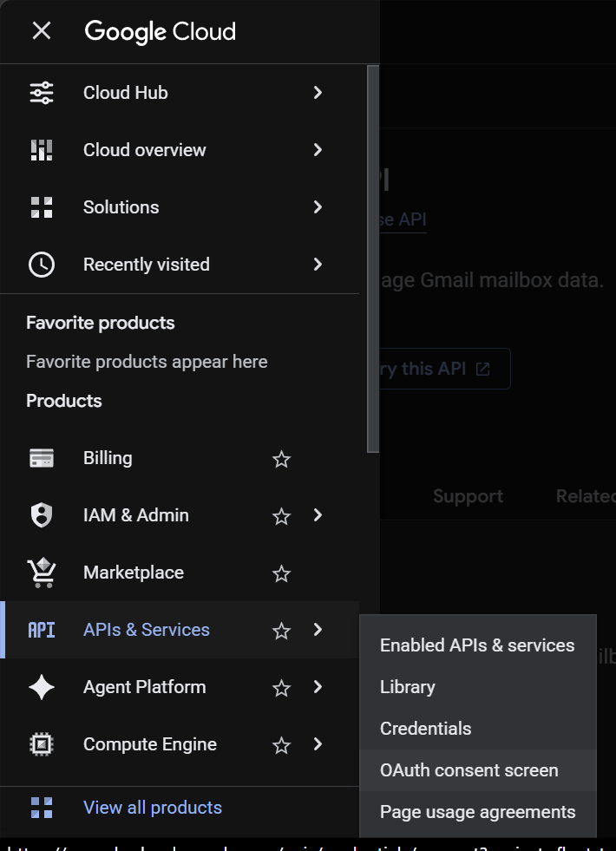Expand the Cloud Hub submenu chevron
Image resolution: width=616 pixels, height=851 pixels.
318,93
